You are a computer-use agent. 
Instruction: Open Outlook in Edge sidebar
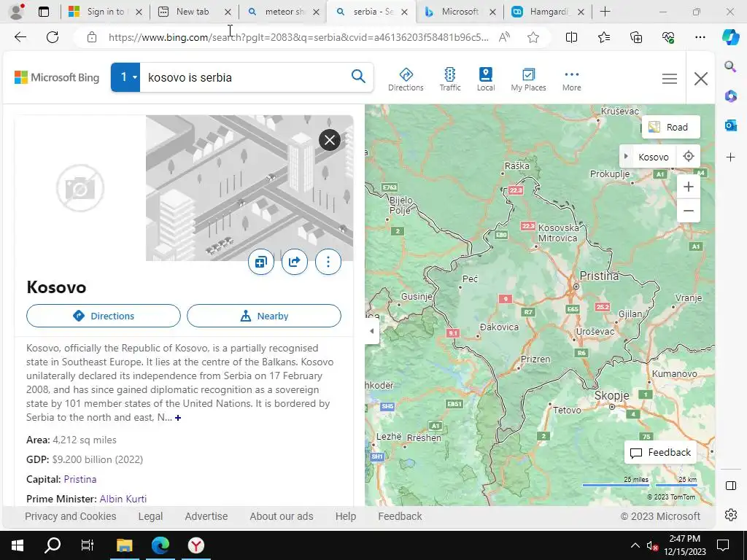[730, 125]
